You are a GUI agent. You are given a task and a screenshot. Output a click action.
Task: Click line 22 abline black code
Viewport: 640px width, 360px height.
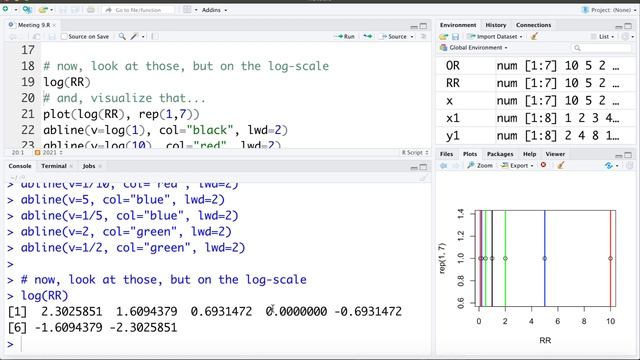coord(165,130)
